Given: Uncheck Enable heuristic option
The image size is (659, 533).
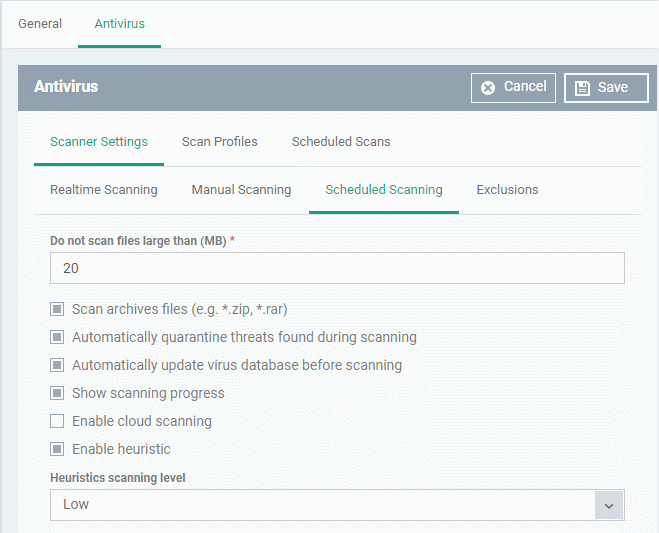Looking at the screenshot, I should point(57,449).
